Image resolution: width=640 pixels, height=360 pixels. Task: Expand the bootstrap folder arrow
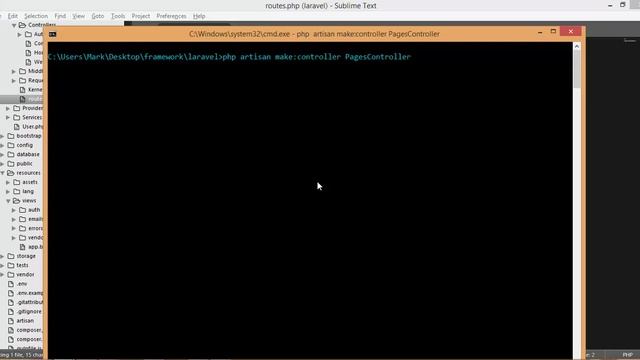pyautogui.click(x=2, y=136)
